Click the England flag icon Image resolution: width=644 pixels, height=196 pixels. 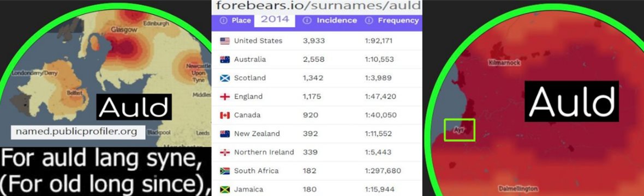(225, 97)
